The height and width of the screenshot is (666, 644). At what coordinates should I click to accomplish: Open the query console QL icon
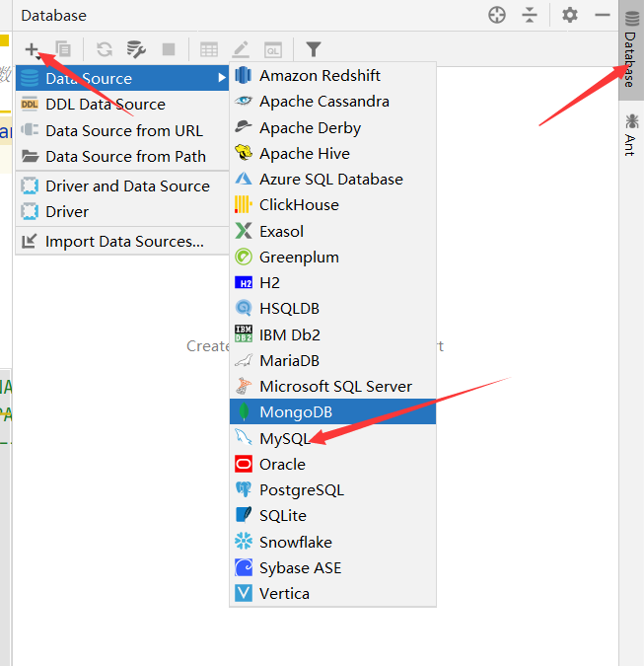pyautogui.click(x=272, y=49)
